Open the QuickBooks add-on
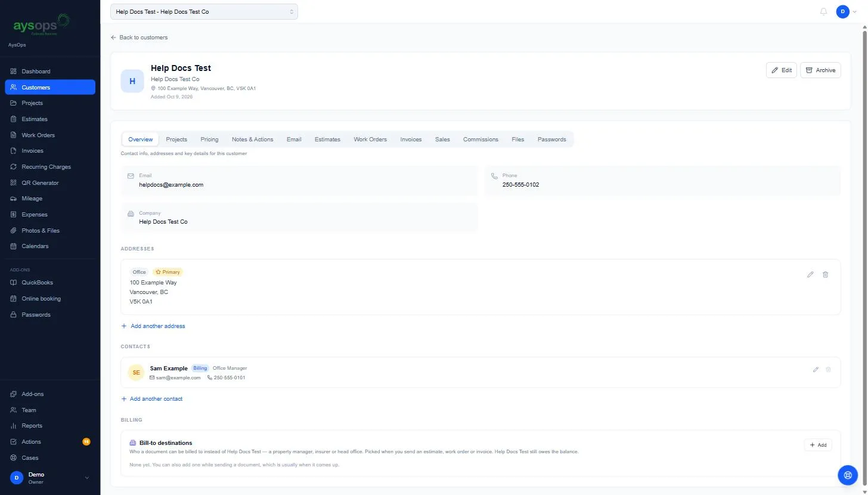 pyautogui.click(x=50, y=283)
